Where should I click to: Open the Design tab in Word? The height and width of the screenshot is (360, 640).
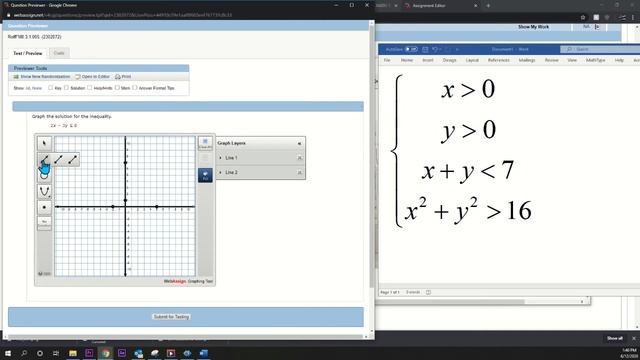click(x=449, y=60)
